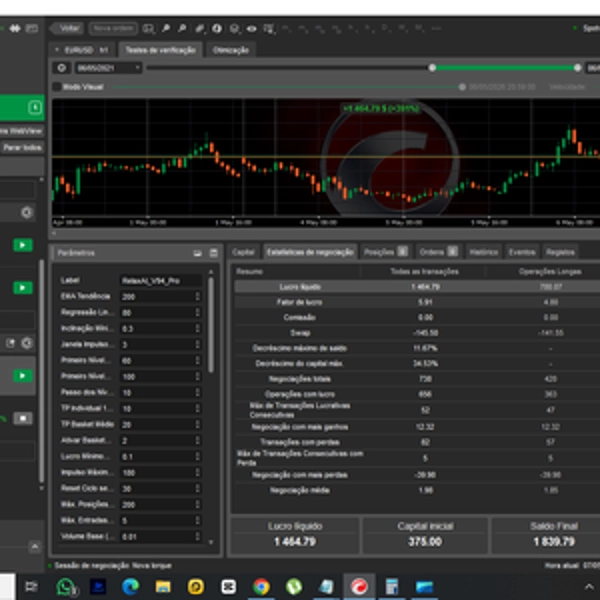Open the chart type icon beside Nova ordem
600x600 pixels.
point(148,28)
